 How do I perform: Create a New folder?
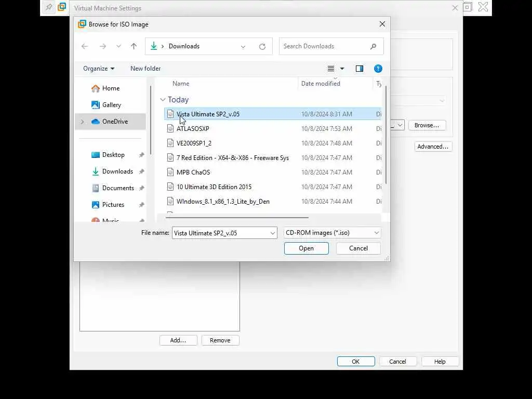click(x=145, y=69)
